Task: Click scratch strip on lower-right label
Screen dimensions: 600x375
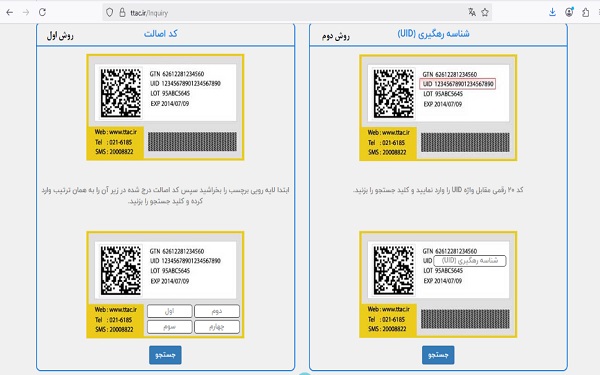Action: pyautogui.click(x=465, y=319)
